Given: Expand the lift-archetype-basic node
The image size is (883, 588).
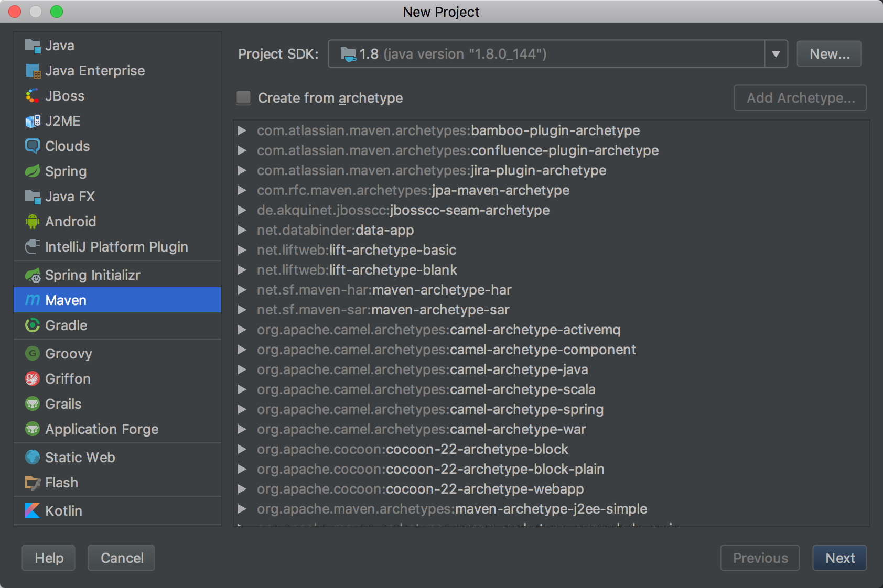Looking at the screenshot, I should (242, 250).
